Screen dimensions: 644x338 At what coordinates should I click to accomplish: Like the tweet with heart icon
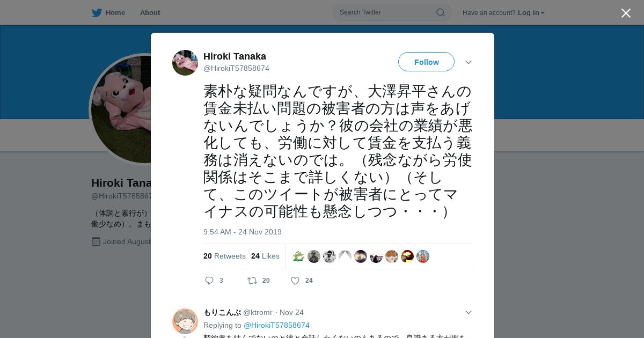295,281
